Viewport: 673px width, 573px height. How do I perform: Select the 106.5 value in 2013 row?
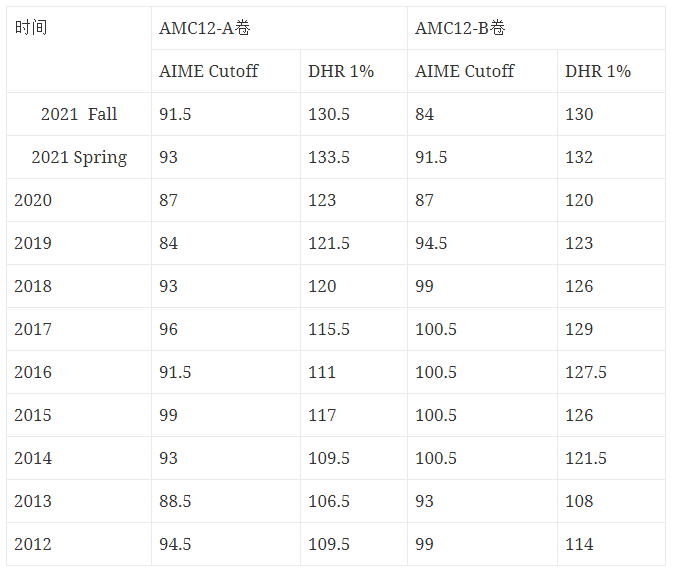pos(354,501)
